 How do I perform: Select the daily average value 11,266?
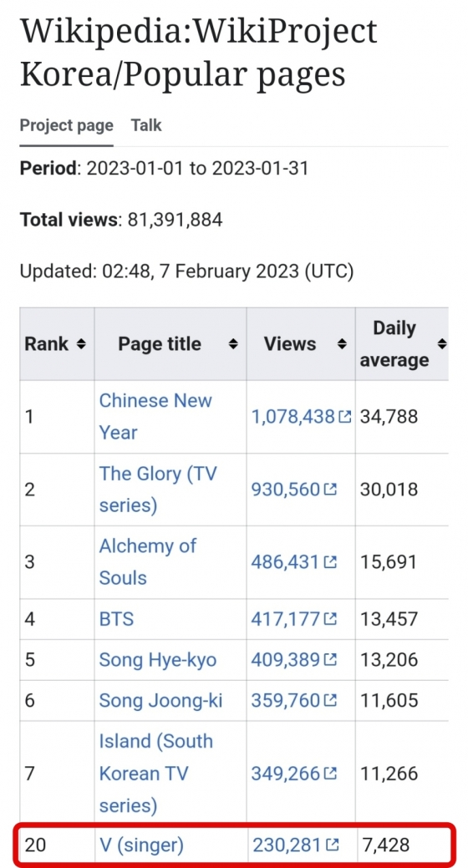(389, 774)
